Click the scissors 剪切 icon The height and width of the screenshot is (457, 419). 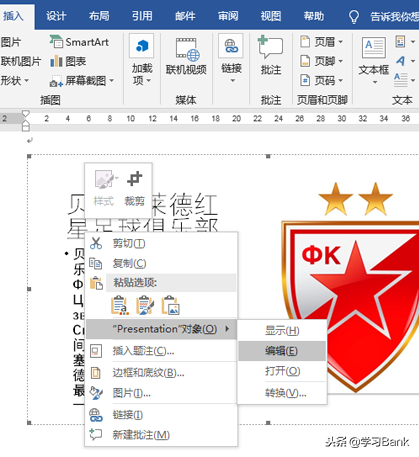[96, 243]
